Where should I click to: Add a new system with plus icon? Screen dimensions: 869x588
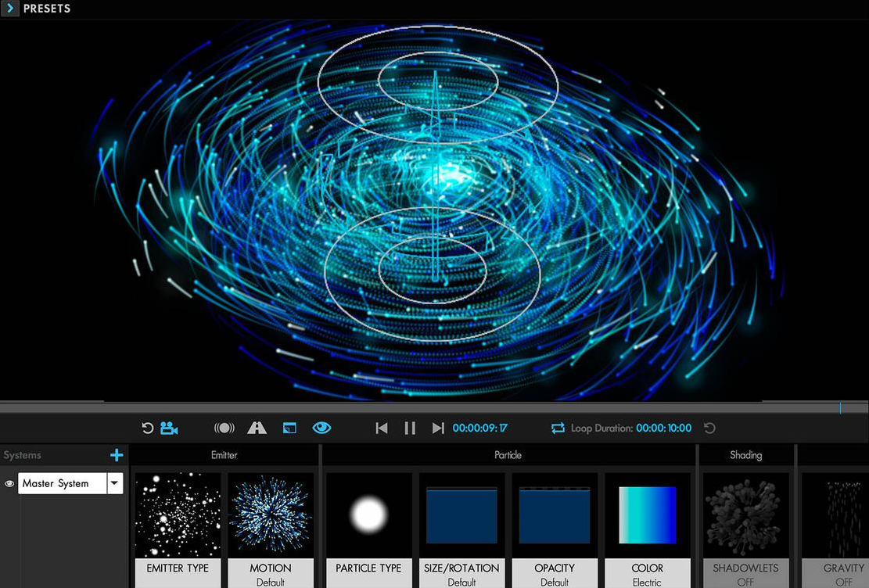[117, 455]
